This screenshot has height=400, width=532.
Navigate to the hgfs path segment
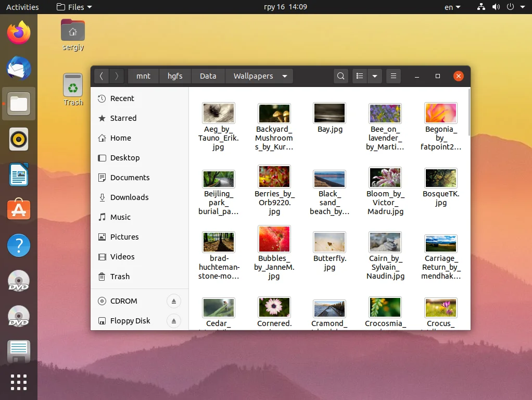pos(175,76)
